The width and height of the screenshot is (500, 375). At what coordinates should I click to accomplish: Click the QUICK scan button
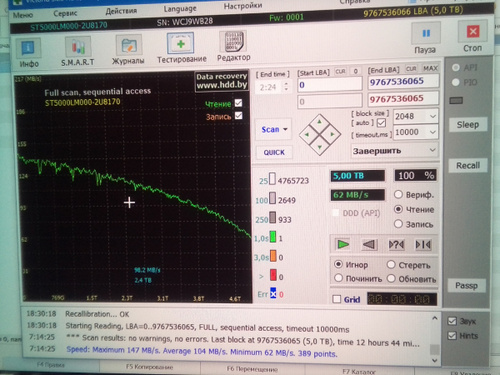coord(274,152)
